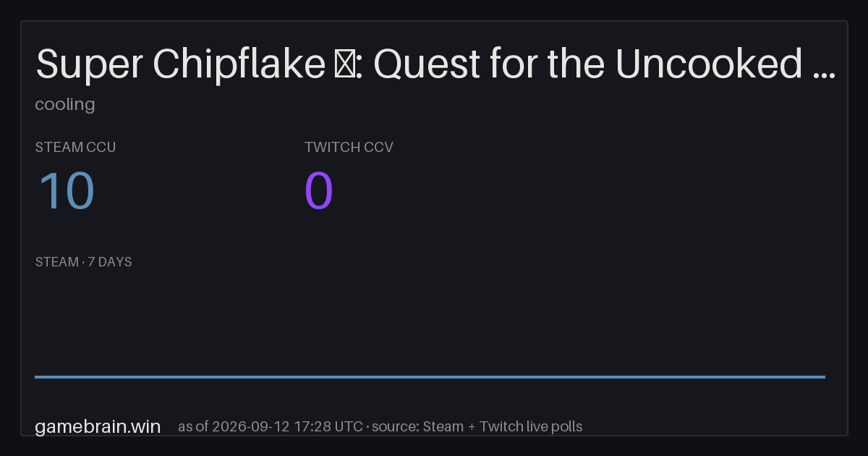Image resolution: width=868 pixels, height=456 pixels.
Task: Click the "STEAM · 7 DAYS" chart label
Action: (x=83, y=262)
